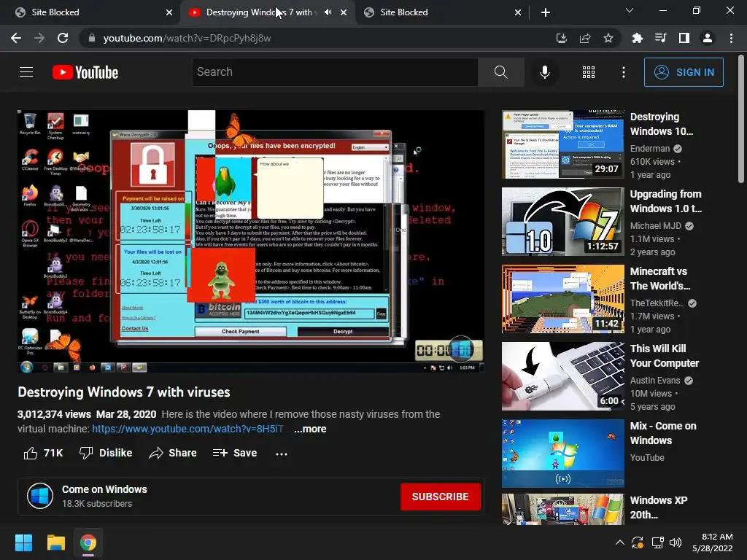Viewport: 747px width, 560px height.
Task: Open a new browser tab
Action: click(546, 12)
